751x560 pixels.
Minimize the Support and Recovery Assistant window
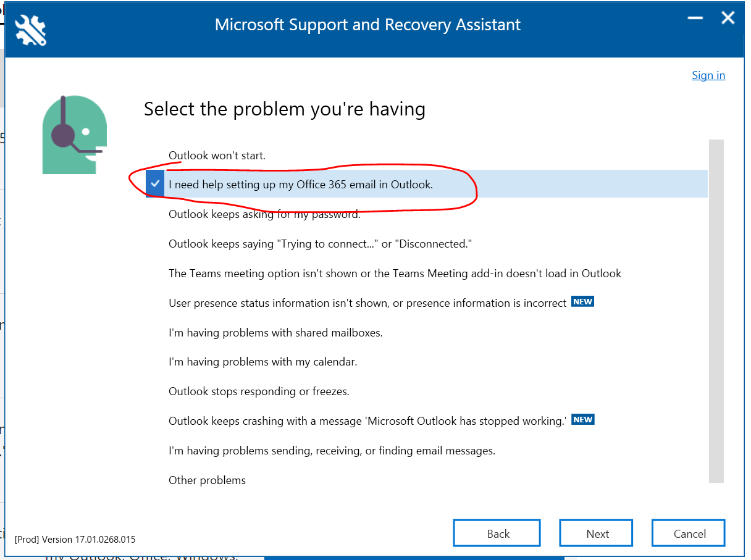[x=695, y=19]
